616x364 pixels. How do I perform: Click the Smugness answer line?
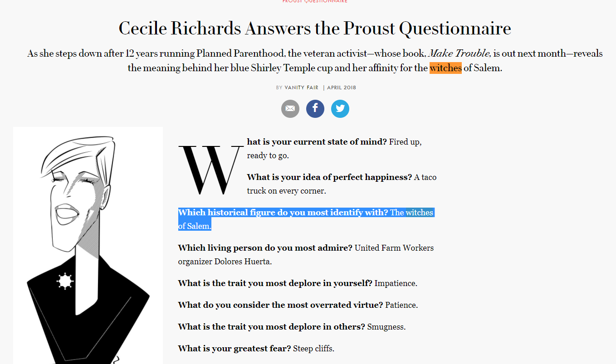[x=292, y=327]
